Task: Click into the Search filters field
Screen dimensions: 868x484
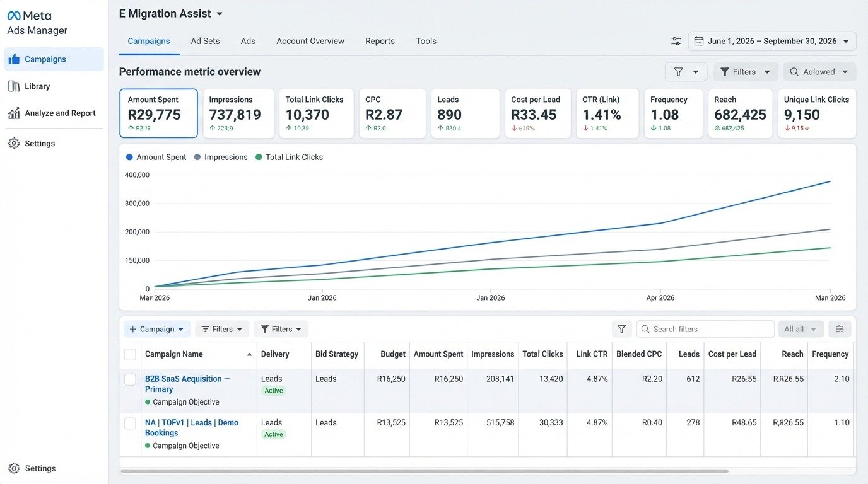Action: point(705,329)
